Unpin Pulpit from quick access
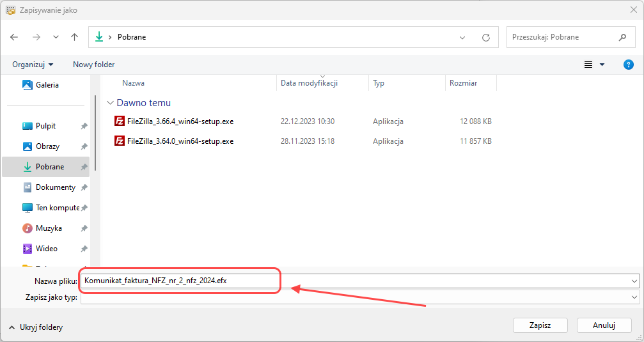This screenshot has height=342, width=644. tap(84, 127)
